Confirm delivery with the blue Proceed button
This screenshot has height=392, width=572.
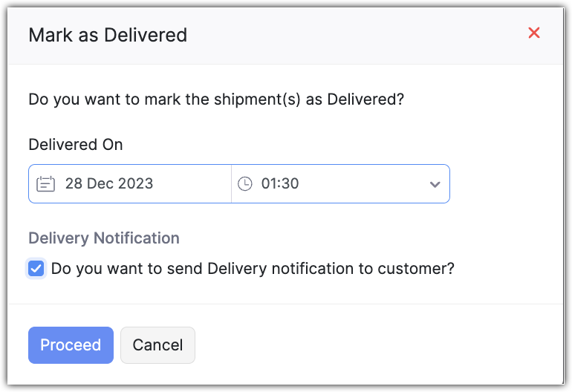(x=71, y=345)
